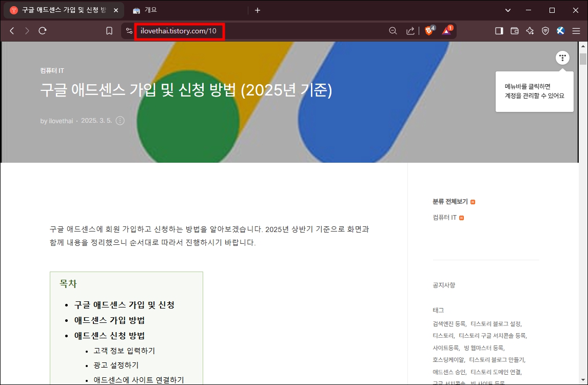Click the address bar URL ilovethai.tistory.com/10

pos(179,31)
